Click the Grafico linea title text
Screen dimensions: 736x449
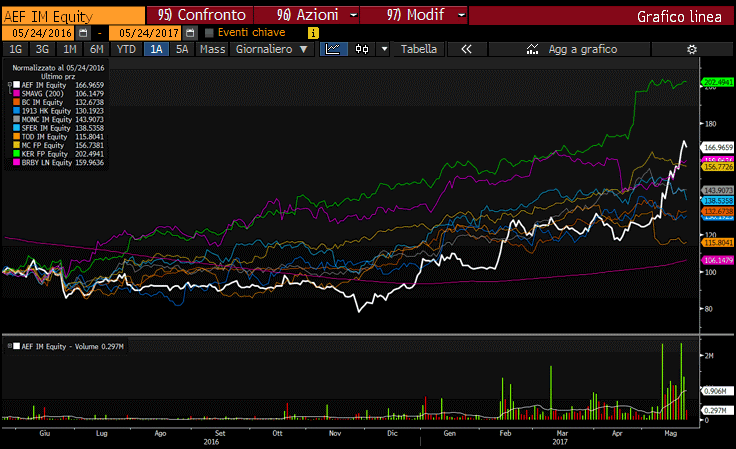coord(679,16)
